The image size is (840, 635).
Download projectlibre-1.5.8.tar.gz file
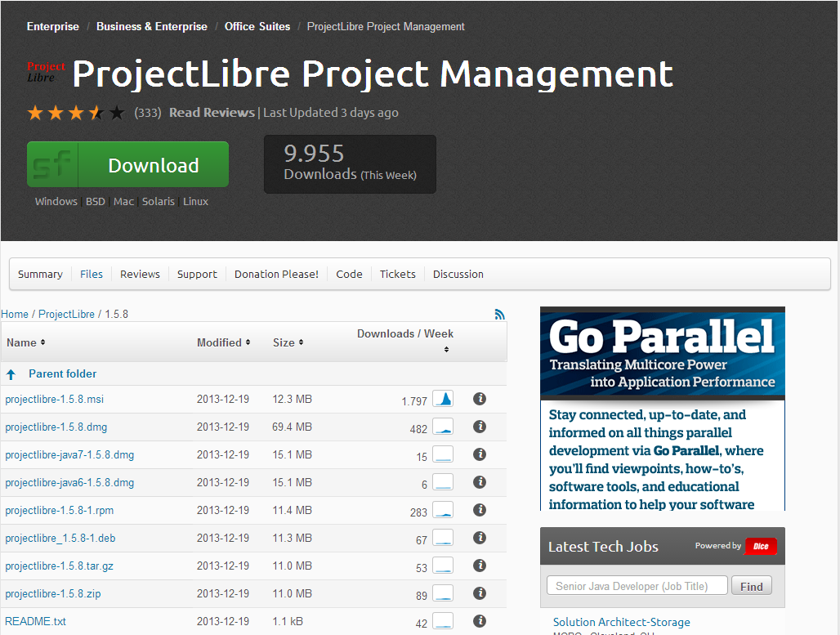coord(60,566)
